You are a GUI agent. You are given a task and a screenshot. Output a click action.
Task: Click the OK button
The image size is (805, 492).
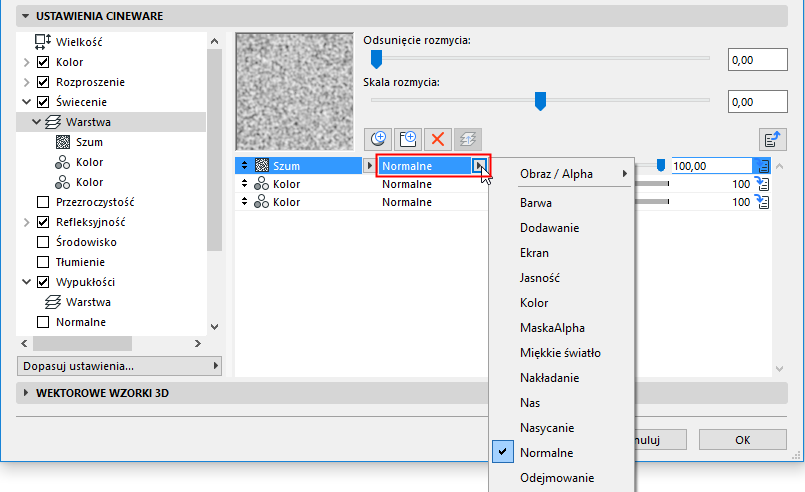742,440
